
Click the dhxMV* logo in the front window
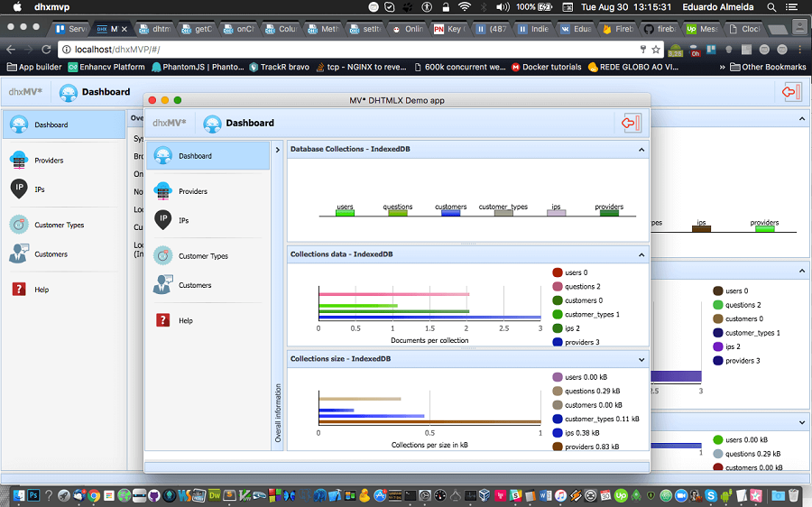coord(170,124)
